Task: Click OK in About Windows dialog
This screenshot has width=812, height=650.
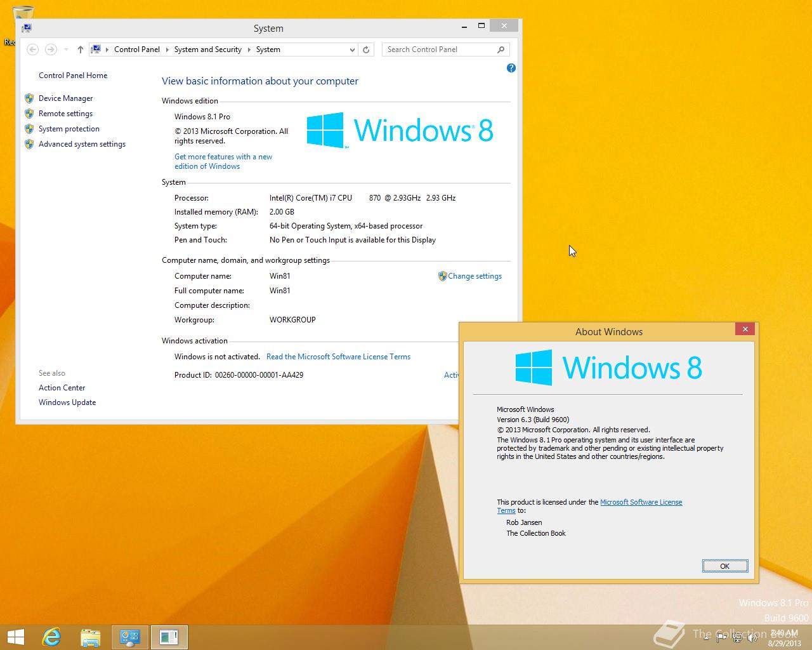Action: 725,566
